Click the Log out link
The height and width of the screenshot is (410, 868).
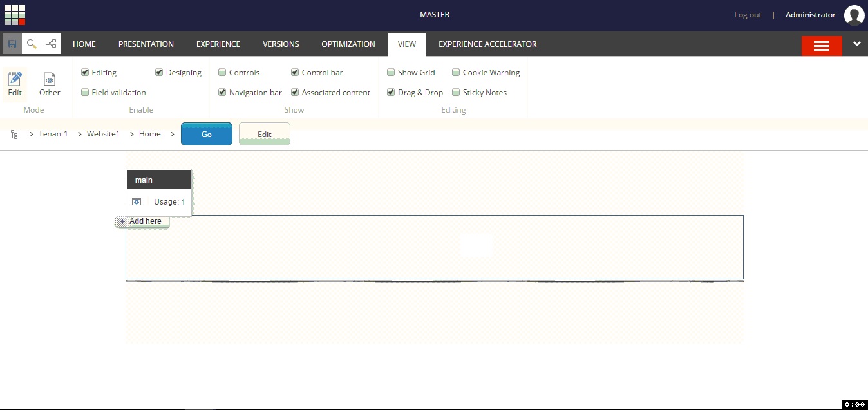(x=748, y=15)
